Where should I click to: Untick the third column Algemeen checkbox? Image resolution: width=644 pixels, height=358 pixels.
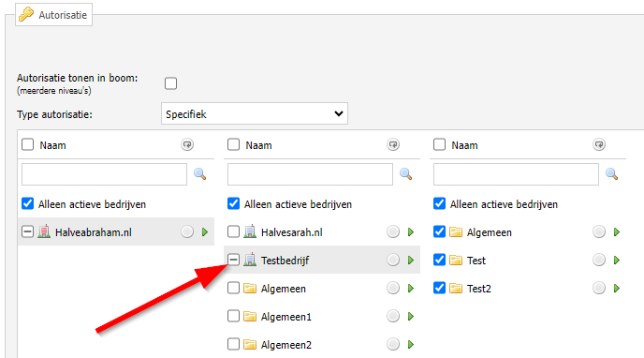coord(439,231)
